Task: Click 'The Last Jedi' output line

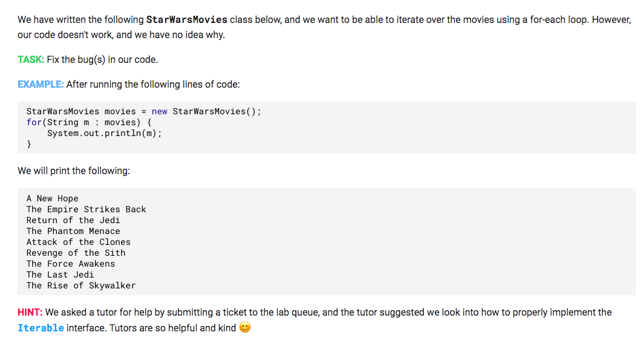Action: click(x=60, y=275)
